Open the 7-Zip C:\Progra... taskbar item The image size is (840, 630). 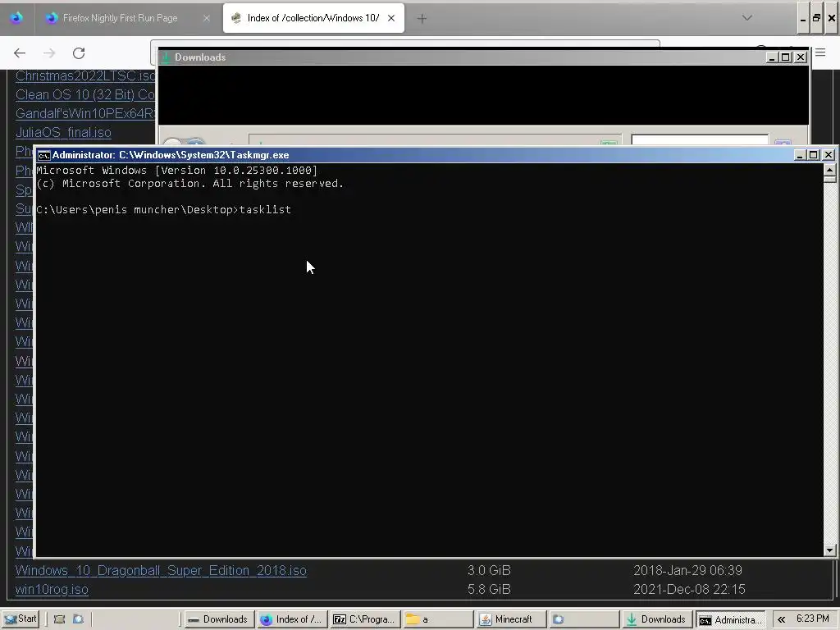pos(364,619)
